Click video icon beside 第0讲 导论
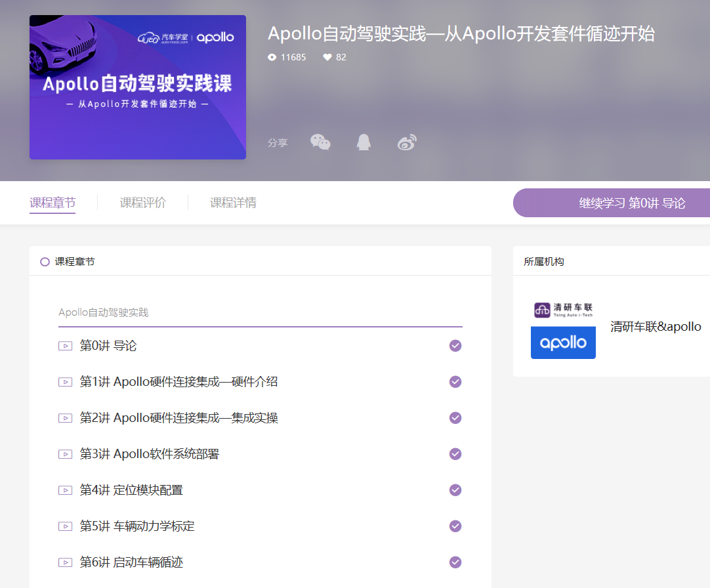Image resolution: width=710 pixels, height=588 pixels. pos(65,346)
